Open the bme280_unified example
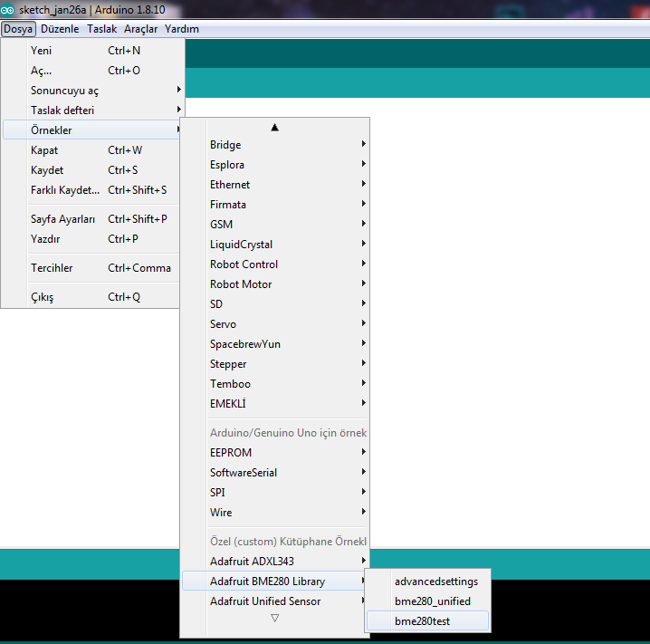The height and width of the screenshot is (644, 650). point(428,601)
